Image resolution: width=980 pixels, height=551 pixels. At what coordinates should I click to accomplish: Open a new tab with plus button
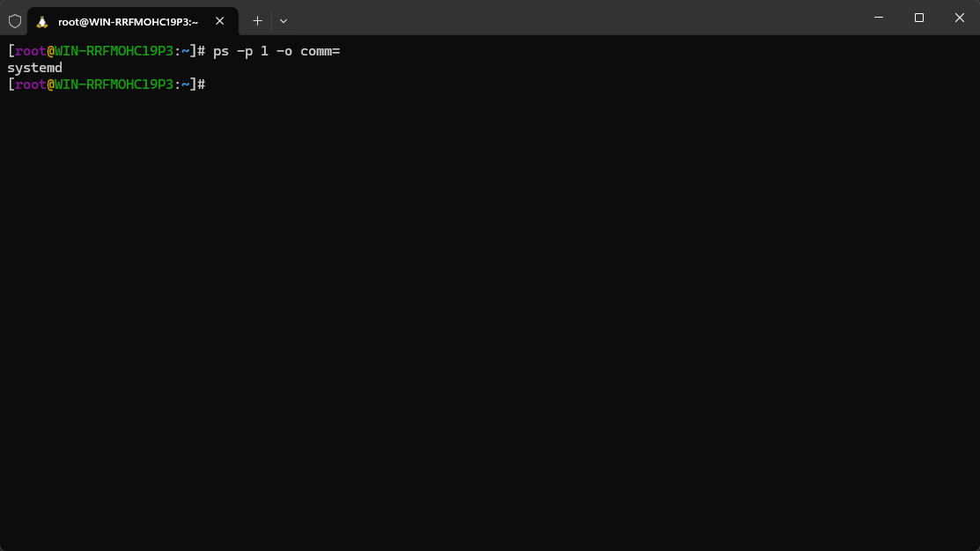[257, 20]
